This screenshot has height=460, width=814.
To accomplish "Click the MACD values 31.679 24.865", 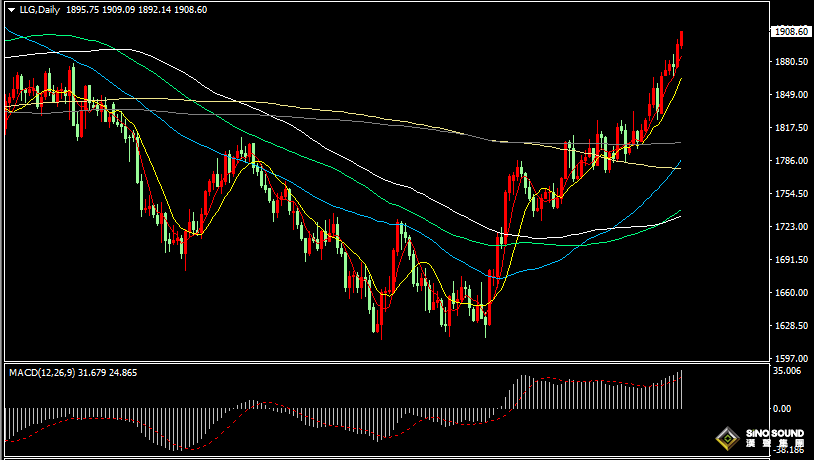I will (108, 372).
